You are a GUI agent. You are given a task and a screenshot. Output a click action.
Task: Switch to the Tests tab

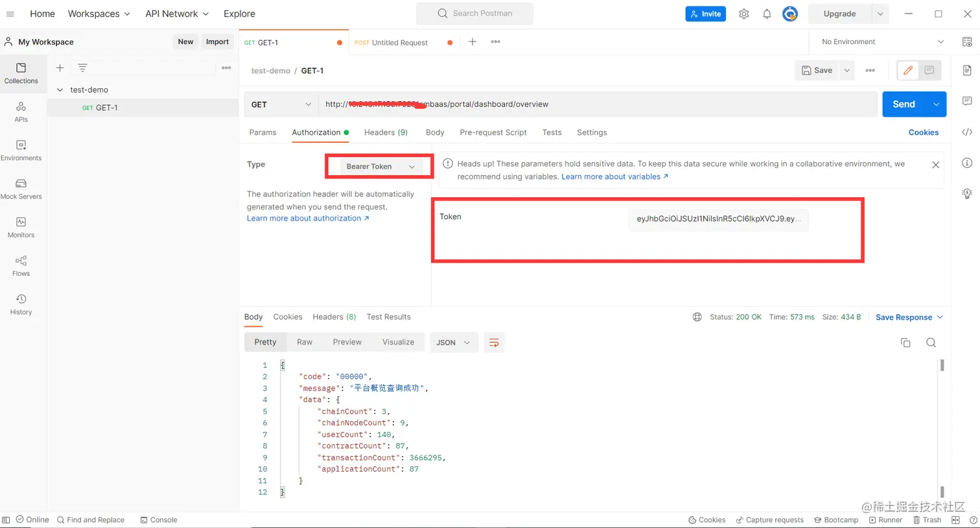click(552, 132)
